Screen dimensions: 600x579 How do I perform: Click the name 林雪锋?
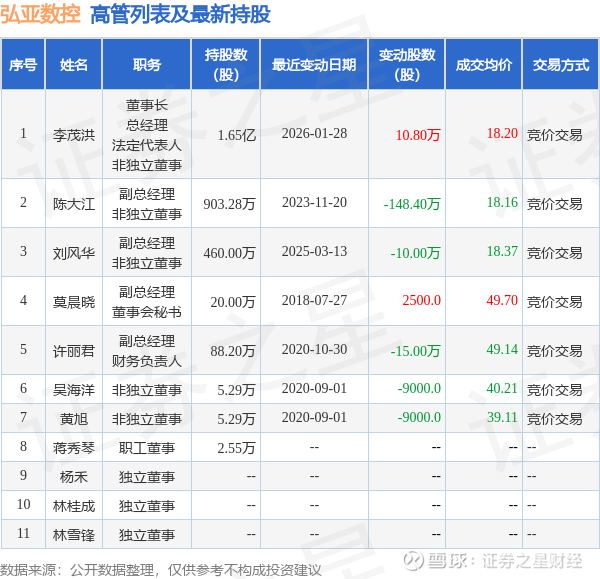(74, 535)
